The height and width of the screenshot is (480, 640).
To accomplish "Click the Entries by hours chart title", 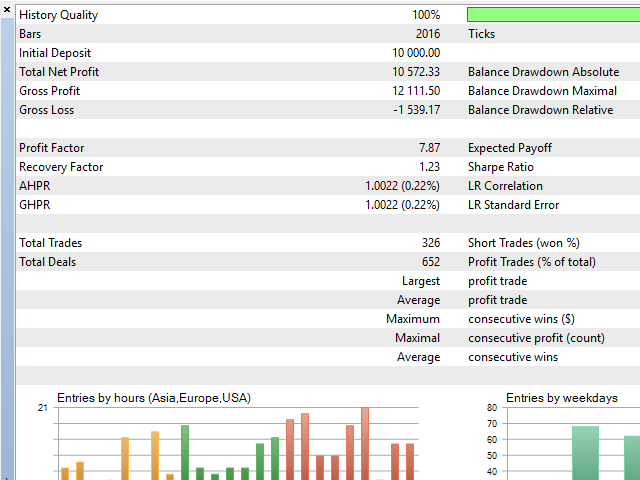I will point(153,397).
